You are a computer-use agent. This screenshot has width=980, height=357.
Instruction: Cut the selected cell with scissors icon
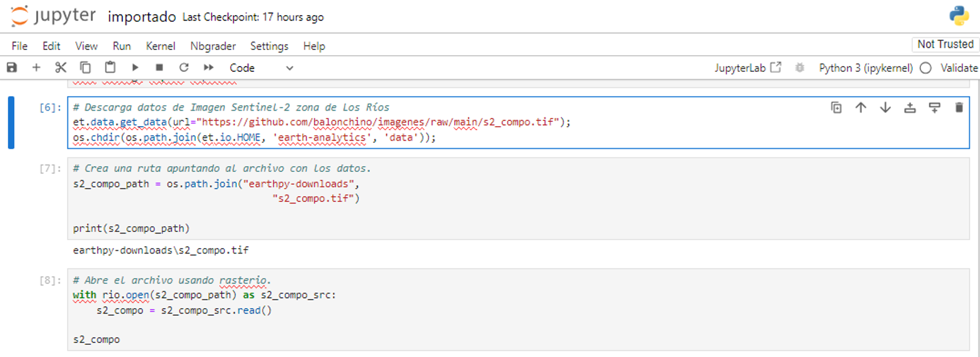(x=61, y=68)
